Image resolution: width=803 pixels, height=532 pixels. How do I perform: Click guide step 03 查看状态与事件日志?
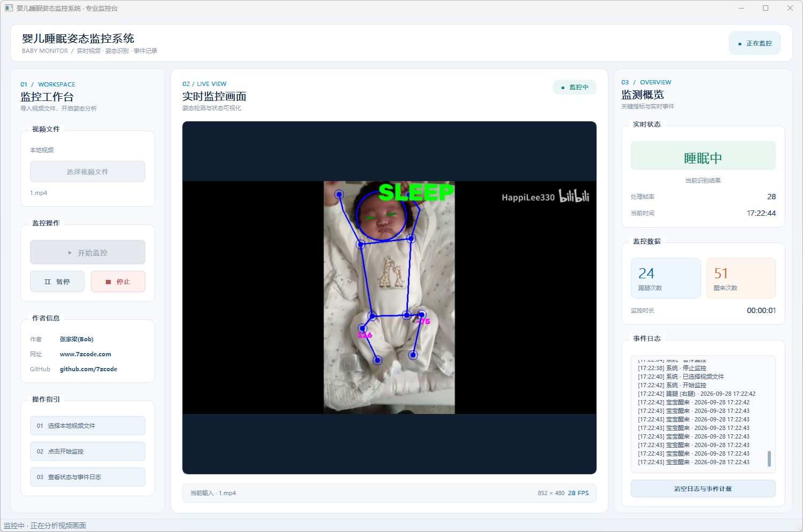tap(88, 477)
